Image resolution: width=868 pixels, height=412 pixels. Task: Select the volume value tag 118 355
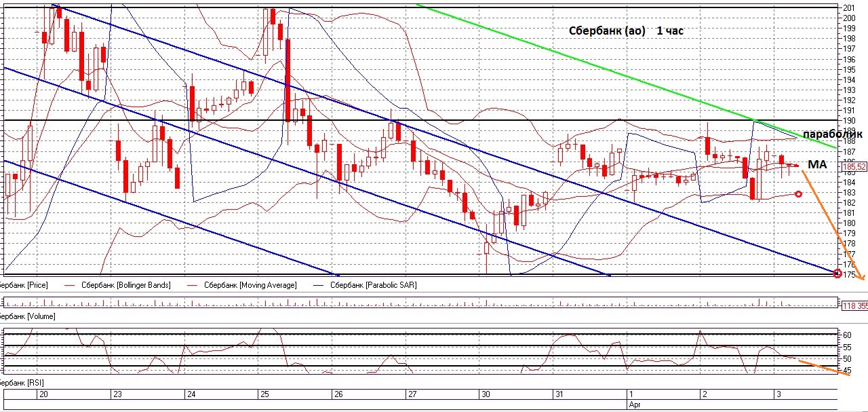click(854, 305)
